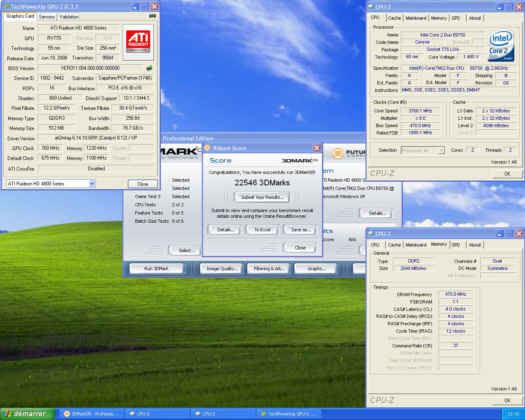
Task: Click the Save as button
Action: point(301,230)
